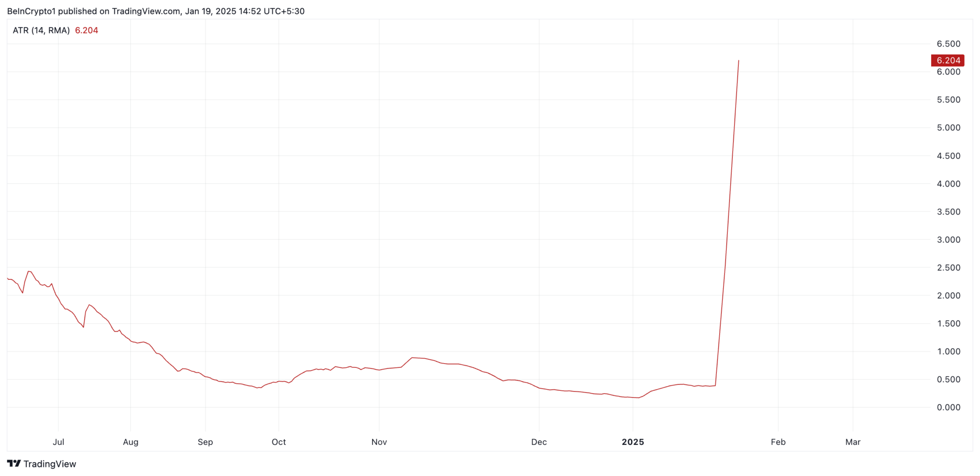
Task: Click the peak of the red ATR line
Action: [738, 61]
